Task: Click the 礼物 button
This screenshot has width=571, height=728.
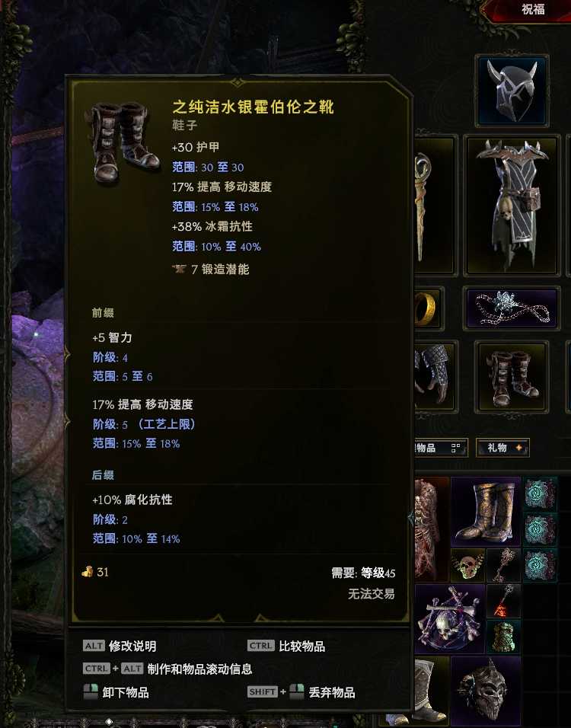Action: 502,448
